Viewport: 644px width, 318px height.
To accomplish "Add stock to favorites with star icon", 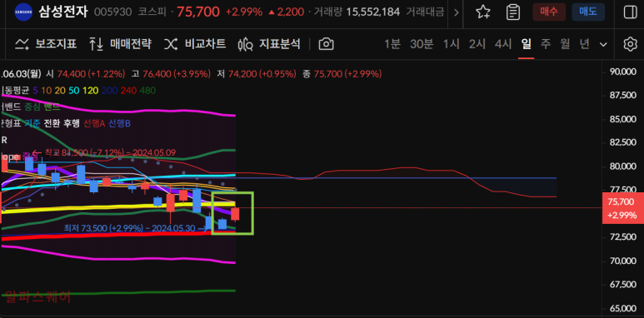I will 483,12.
